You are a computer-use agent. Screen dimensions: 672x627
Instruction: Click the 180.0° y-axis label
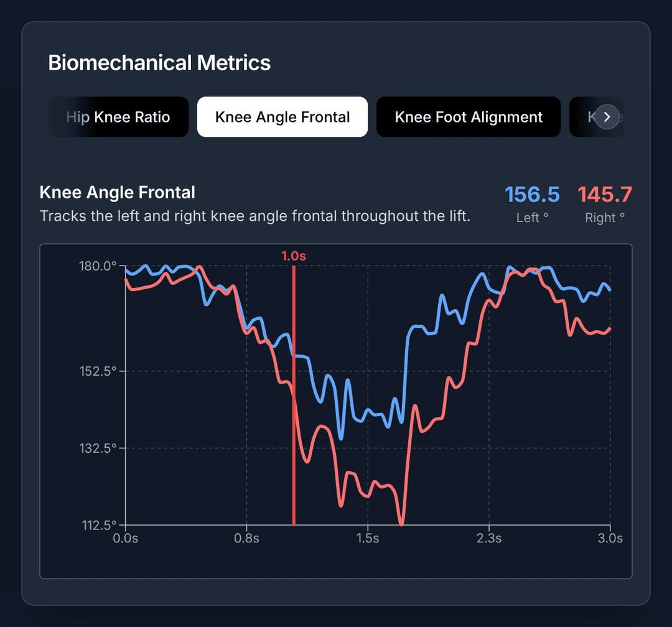tap(98, 265)
